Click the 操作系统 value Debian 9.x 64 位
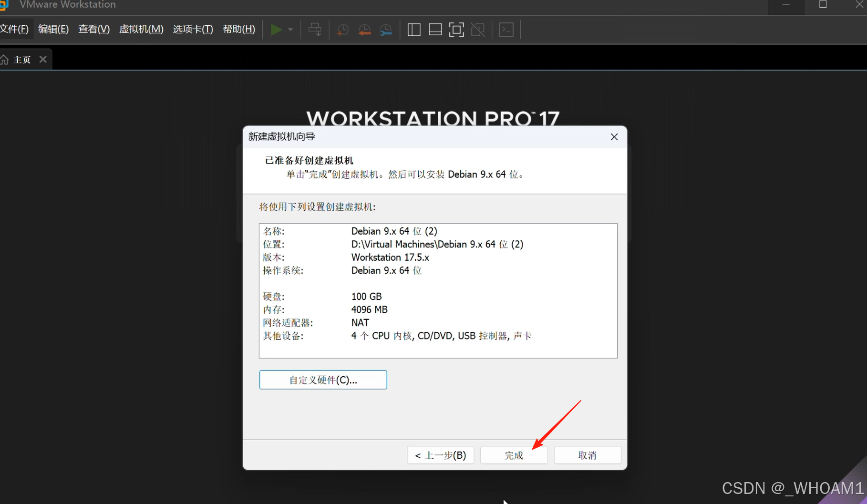 (386, 271)
